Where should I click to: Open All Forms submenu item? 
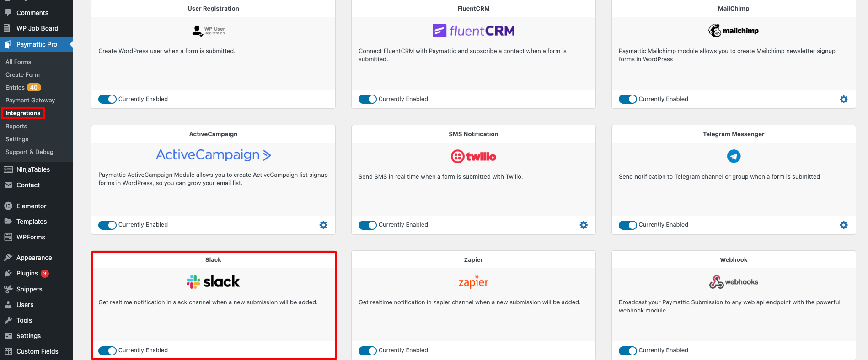pos(18,62)
